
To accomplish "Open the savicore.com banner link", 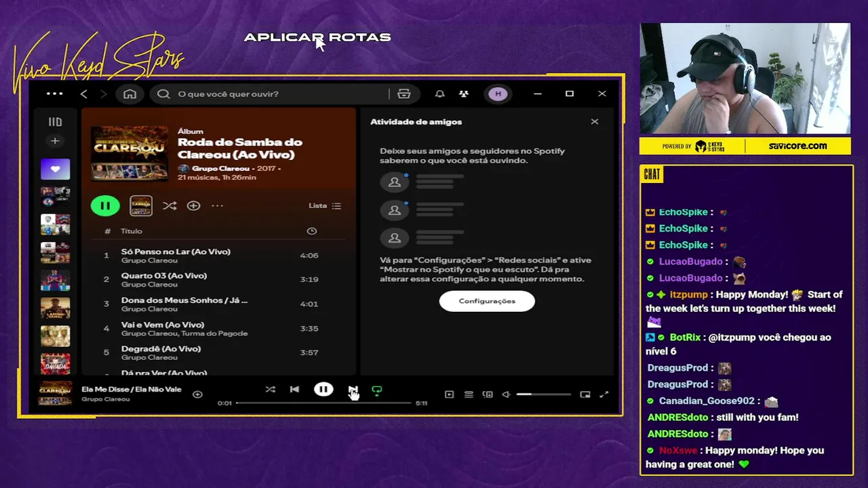I will 797,146.
